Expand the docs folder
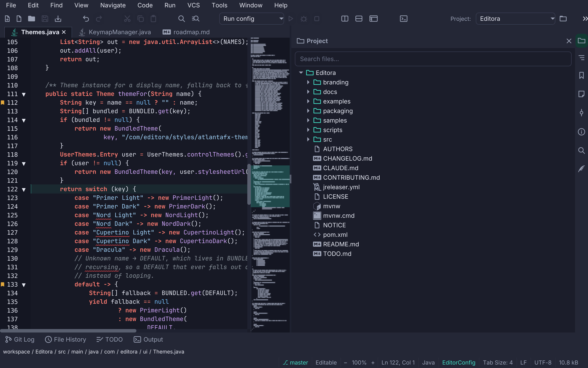588x368 pixels. 308,92
